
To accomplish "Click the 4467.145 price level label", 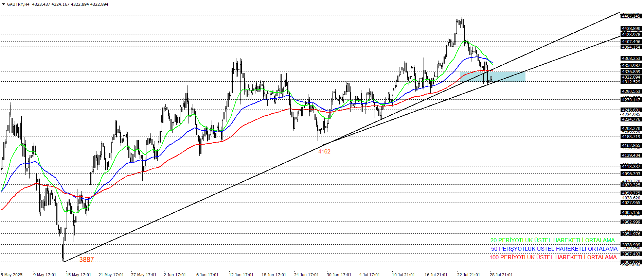I will pyautogui.click(x=631, y=16).
